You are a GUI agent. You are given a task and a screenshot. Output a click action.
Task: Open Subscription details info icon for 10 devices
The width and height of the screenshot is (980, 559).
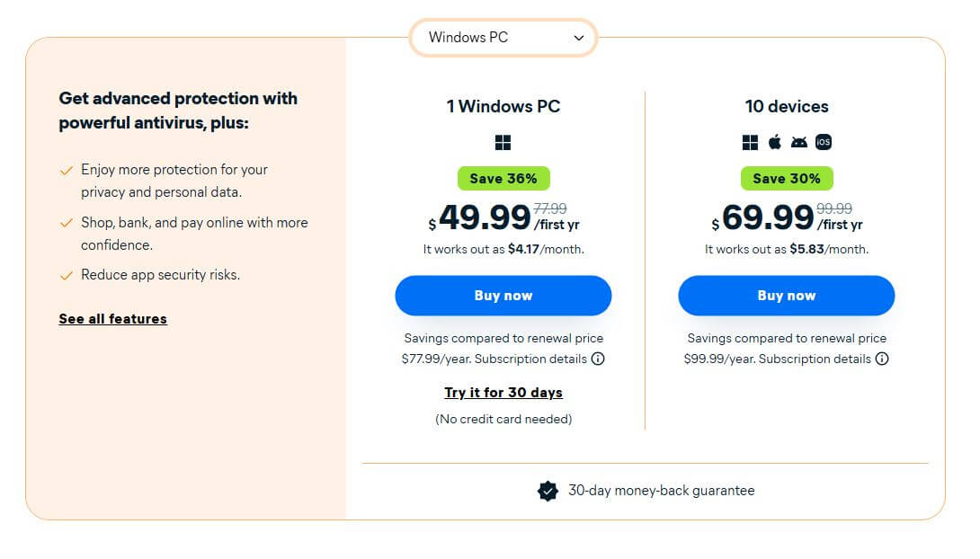click(x=882, y=359)
